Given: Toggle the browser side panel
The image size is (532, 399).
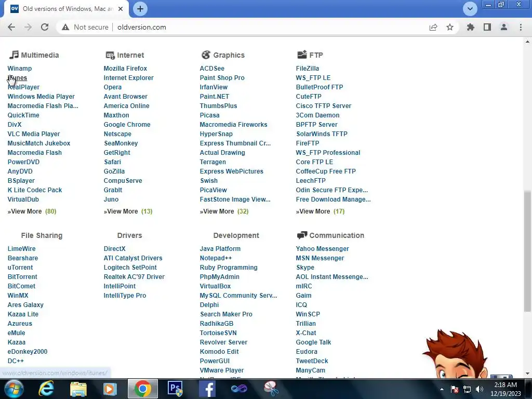Looking at the screenshot, I should pyautogui.click(x=487, y=27).
